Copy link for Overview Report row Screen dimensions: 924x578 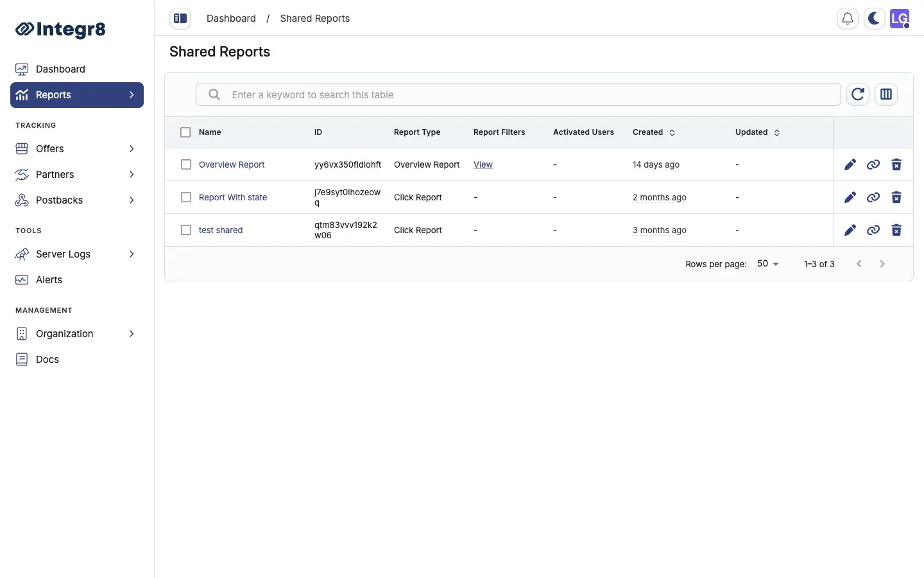click(873, 164)
